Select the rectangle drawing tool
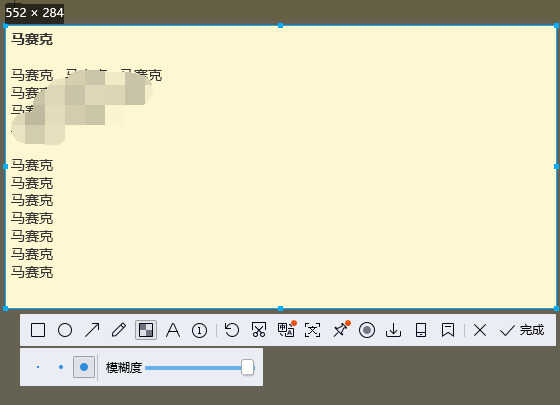The width and height of the screenshot is (560, 405). tap(38, 330)
